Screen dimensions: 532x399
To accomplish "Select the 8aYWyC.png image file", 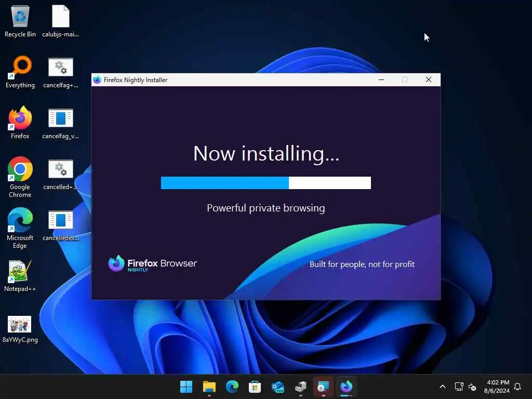I will click(20, 329).
